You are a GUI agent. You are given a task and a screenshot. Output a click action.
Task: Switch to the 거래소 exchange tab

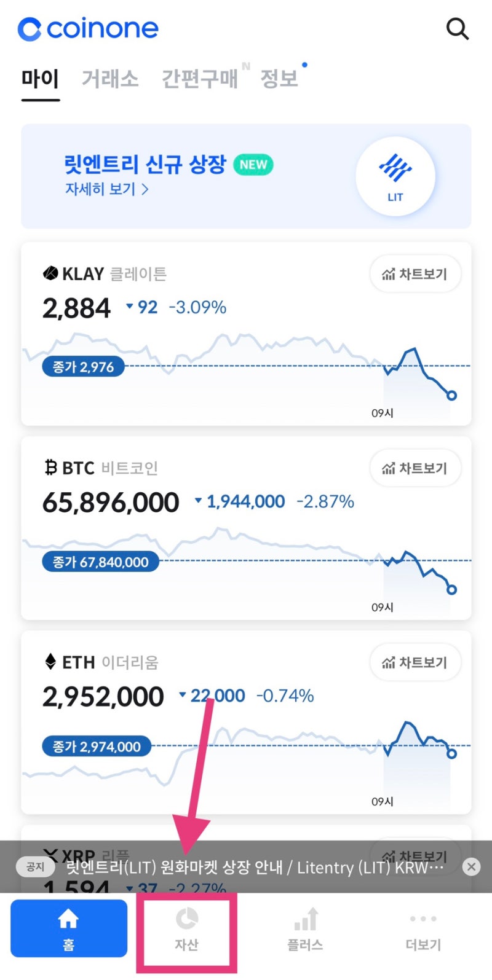pyautogui.click(x=110, y=79)
